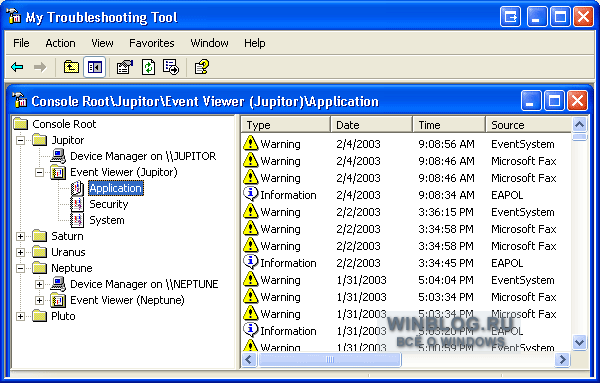Collapse the Jupitor tree node

pyautogui.click(x=20, y=140)
